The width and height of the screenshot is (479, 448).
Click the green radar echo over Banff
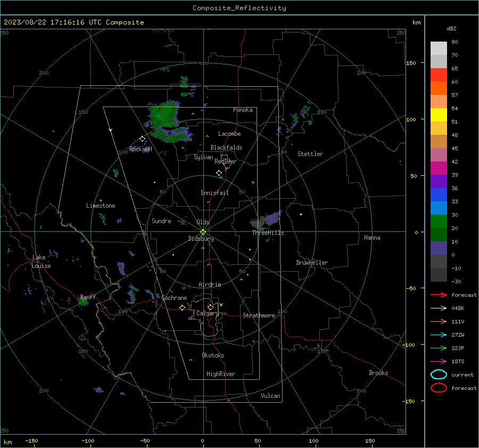(83, 303)
